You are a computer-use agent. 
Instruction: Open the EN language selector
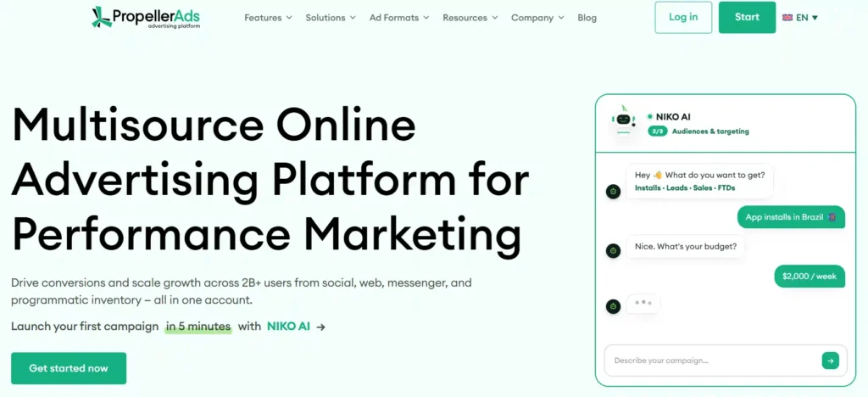pos(800,18)
